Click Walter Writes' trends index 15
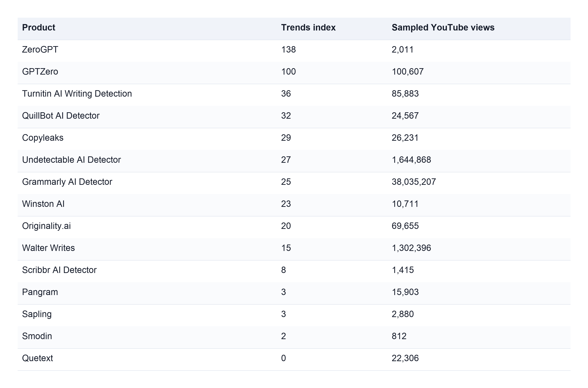 point(286,248)
